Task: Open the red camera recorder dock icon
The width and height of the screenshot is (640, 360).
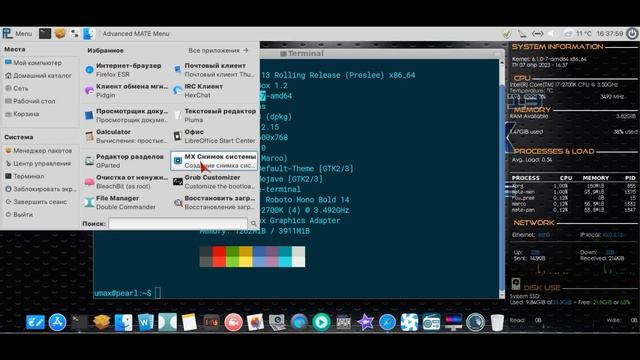Action: [x=233, y=322]
